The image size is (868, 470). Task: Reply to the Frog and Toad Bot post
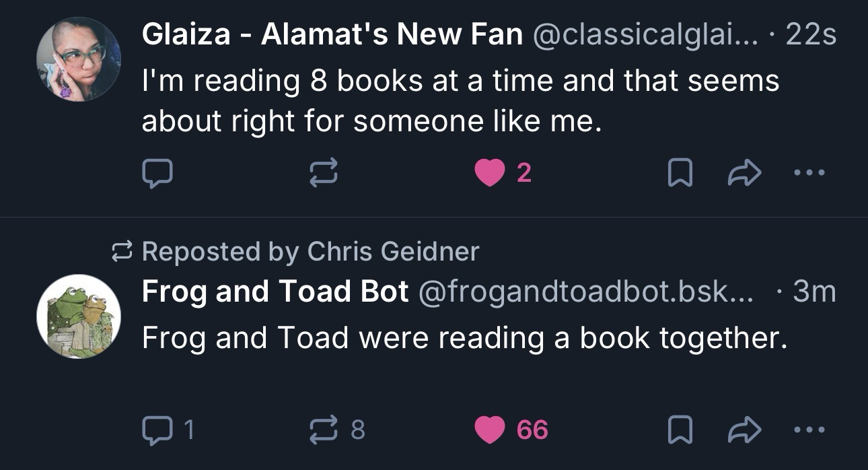click(157, 429)
